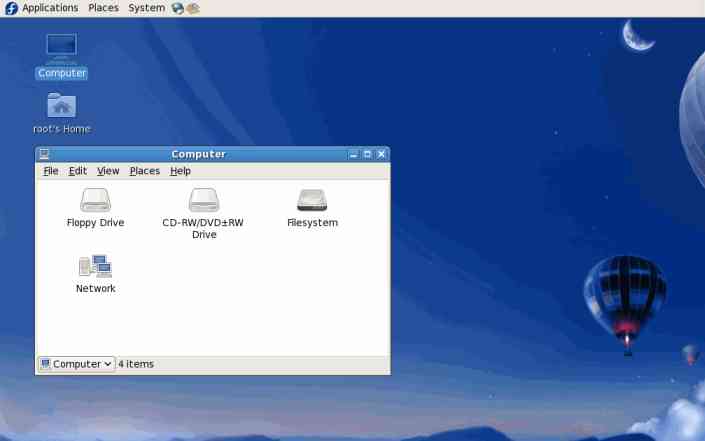This screenshot has height=441, width=705.
Task: Open window menu icon in Computer title bar
Action: click(44, 154)
